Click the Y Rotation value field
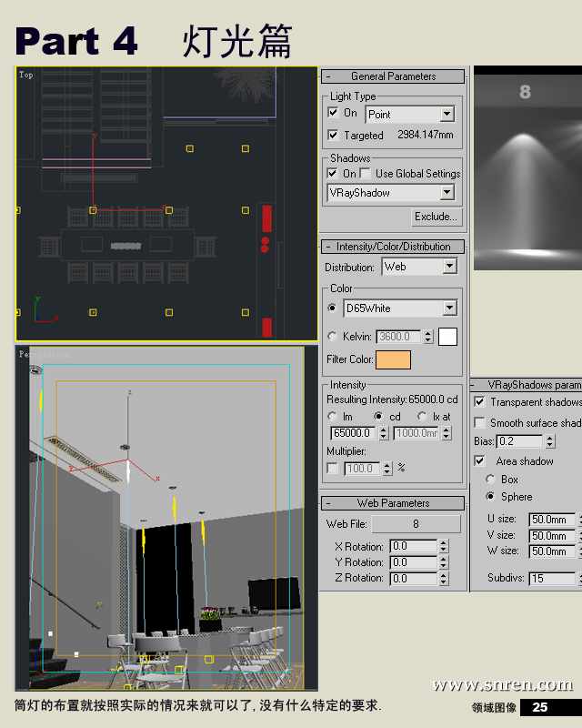Image resolution: width=582 pixels, height=728 pixels. tap(413, 562)
